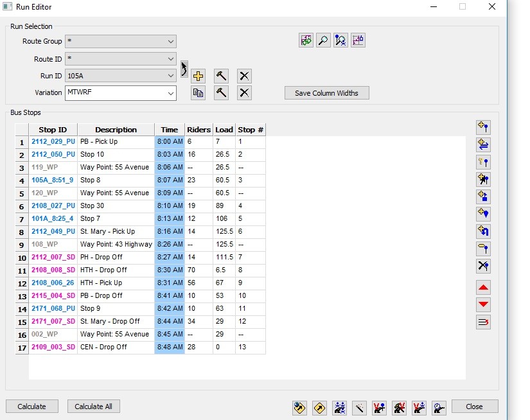This screenshot has height=420, width=530.
Task: Open the Route Group dropdown
Action: pyautogui.click(x=121, y=41)
